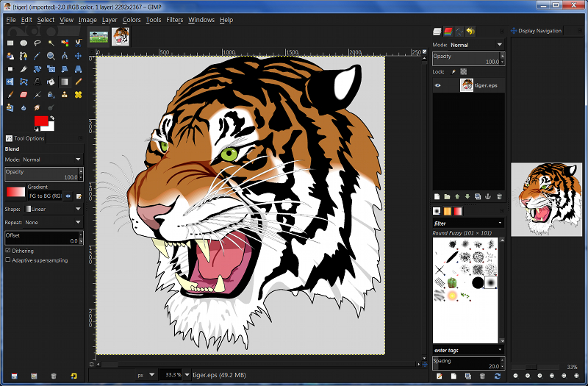Open the layer Mode dropdown

pos(478,45)
